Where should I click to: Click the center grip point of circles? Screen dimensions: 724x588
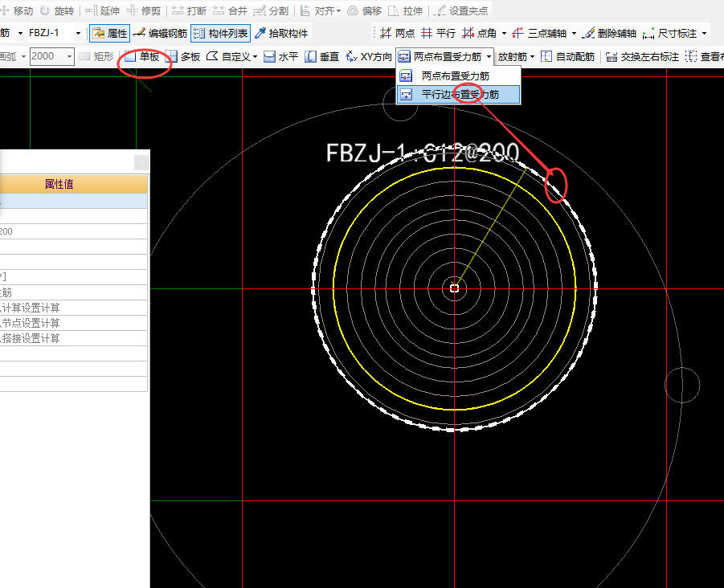pyautogui.click(x=454, y=288)
